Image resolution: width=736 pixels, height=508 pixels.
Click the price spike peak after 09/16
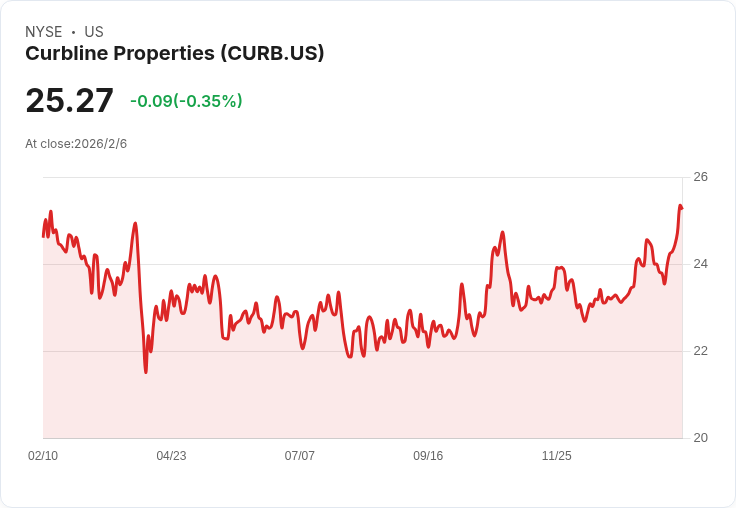(502, 233)
